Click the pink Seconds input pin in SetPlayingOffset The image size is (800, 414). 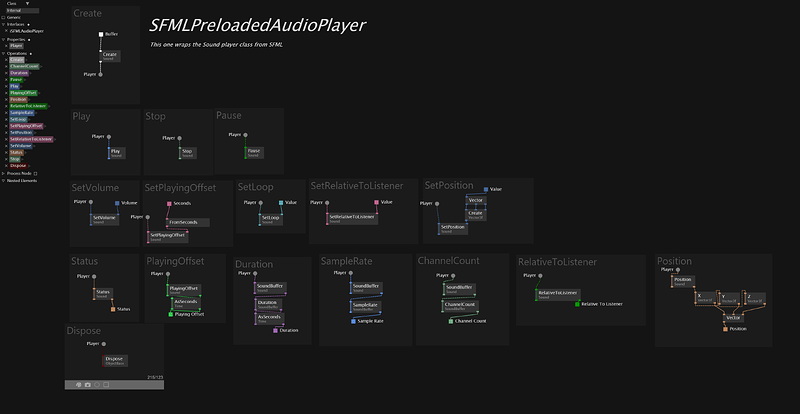click(x=169, y=204)
